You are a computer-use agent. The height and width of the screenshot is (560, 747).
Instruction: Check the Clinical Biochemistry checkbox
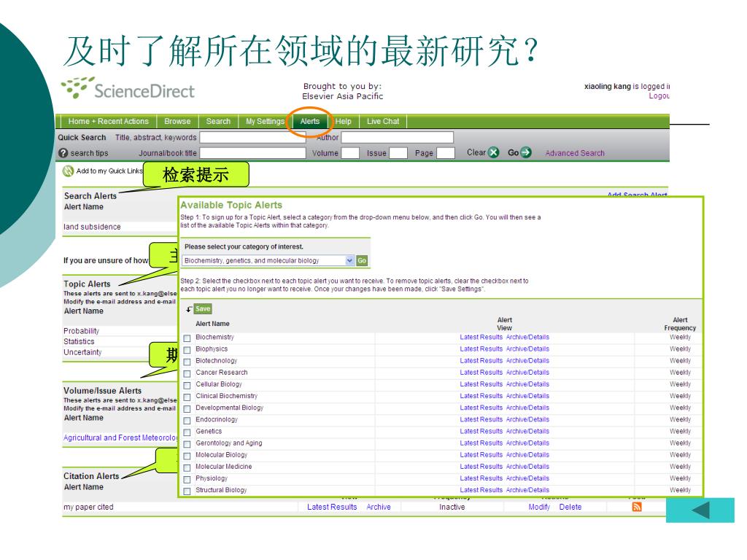187,397
